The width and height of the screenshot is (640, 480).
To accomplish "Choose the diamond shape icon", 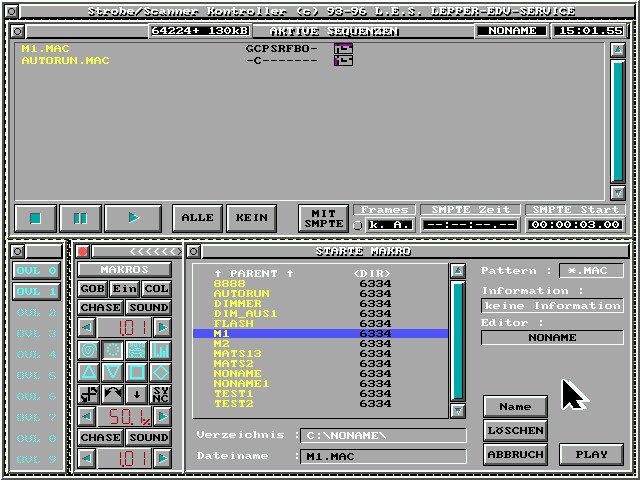I will (160, 372).
